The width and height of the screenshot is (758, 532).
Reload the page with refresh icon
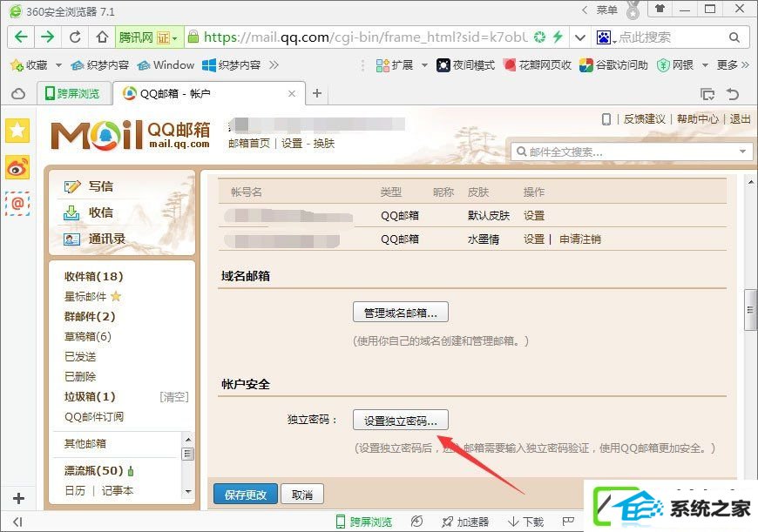tap(75, 37)
